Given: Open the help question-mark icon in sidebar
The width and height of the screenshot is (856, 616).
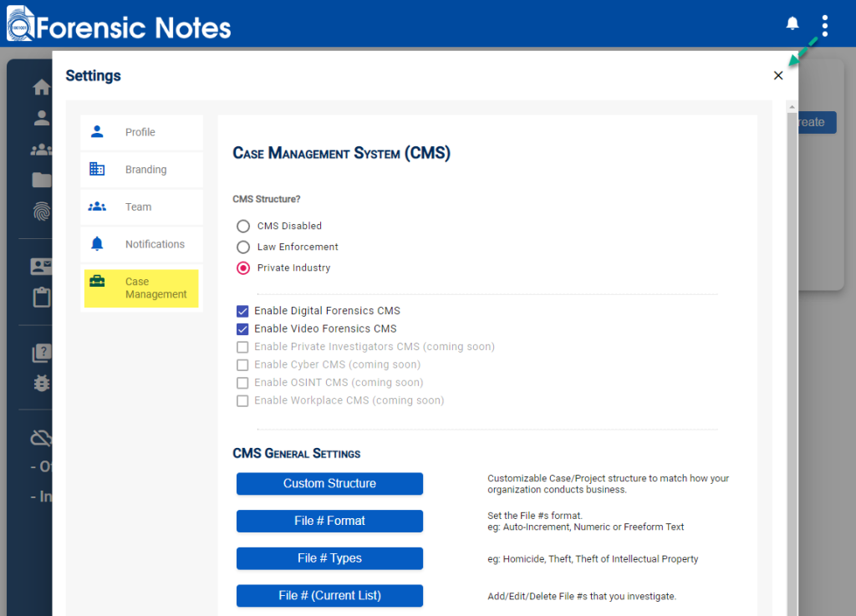Looking at the screenshot, I should click(42, 353).
